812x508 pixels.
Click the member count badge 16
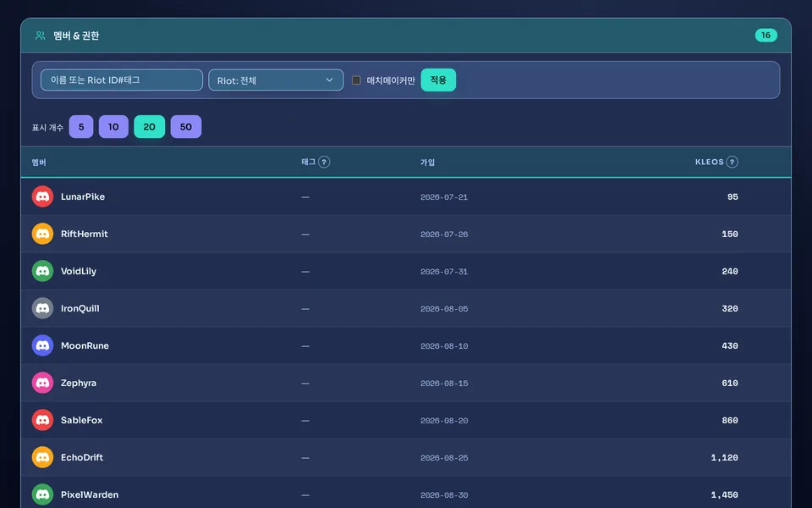[x=766, y=36]
